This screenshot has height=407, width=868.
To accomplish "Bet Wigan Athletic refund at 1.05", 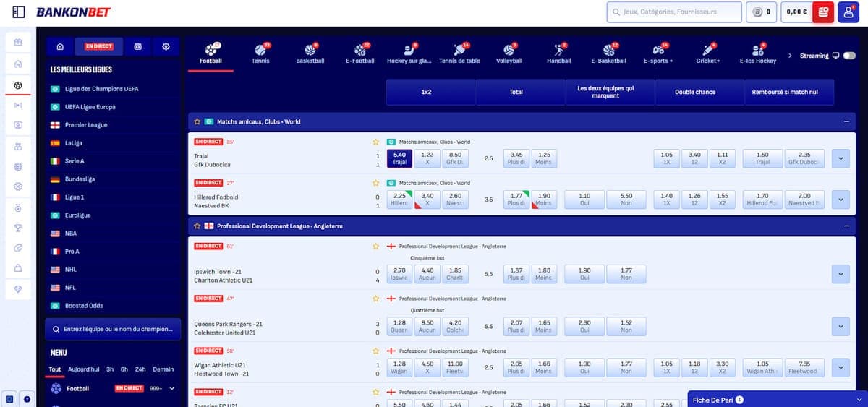I will click(x=762, y=367).
